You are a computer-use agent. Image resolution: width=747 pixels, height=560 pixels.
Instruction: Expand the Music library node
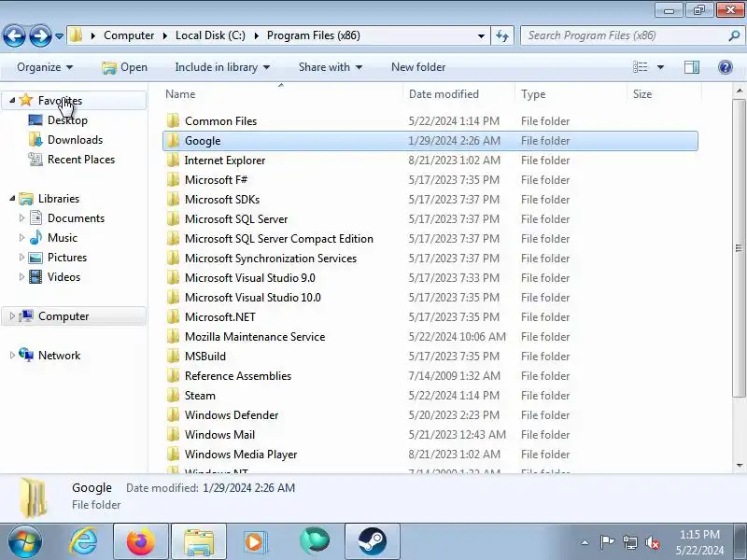pyautogui.click(x=21, y=237)
